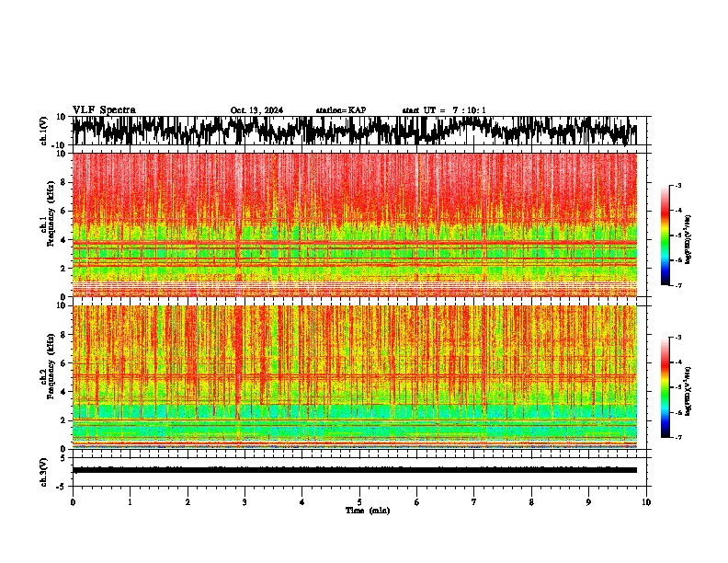Click the "-3" label on ch.2 color bar

pos(678,338)
